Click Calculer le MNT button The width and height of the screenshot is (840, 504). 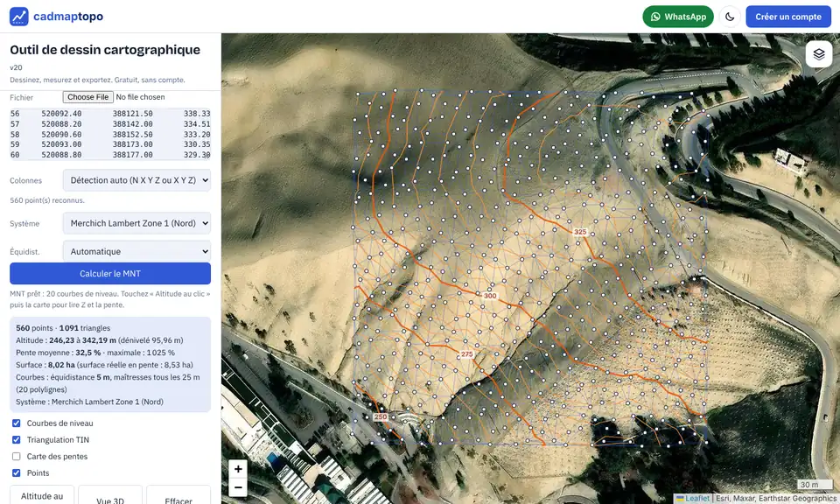click(110, 274)
